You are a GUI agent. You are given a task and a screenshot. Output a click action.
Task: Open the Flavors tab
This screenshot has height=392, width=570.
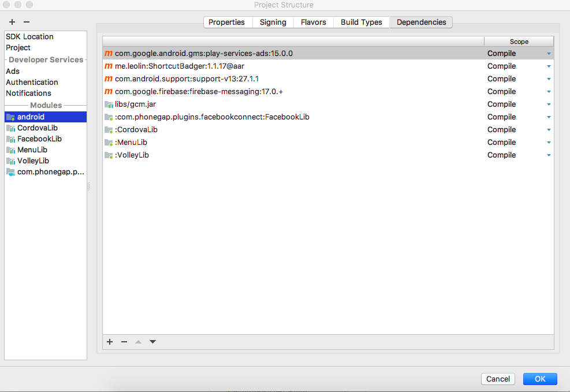coord(313,22)
